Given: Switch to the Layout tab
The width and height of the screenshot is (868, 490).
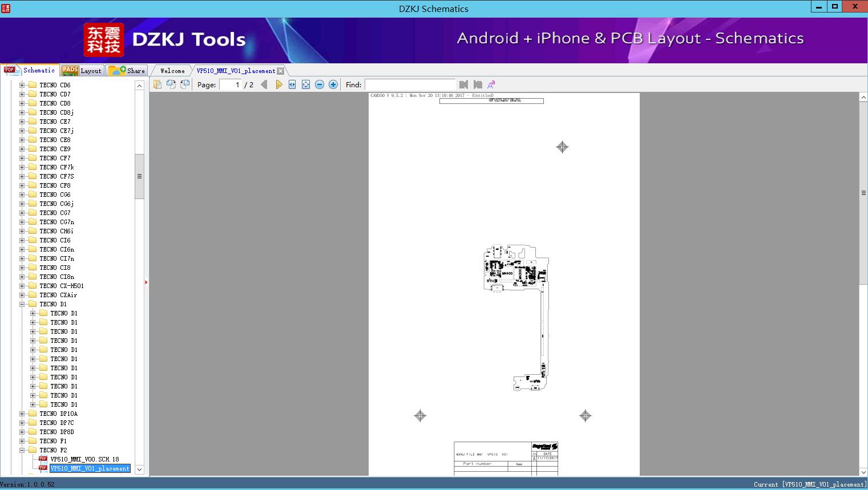Looking at the screenshot, I should click(82, 71).
